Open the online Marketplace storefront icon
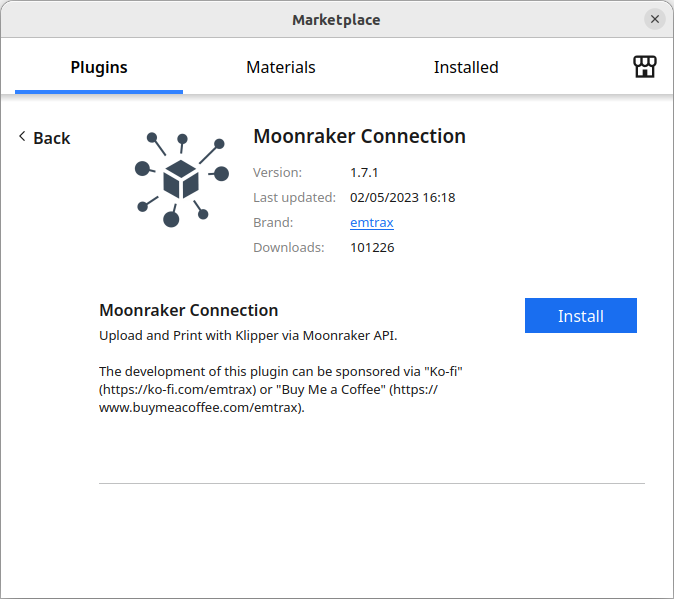The image size is (674, 599). click(x=644, y=67)
